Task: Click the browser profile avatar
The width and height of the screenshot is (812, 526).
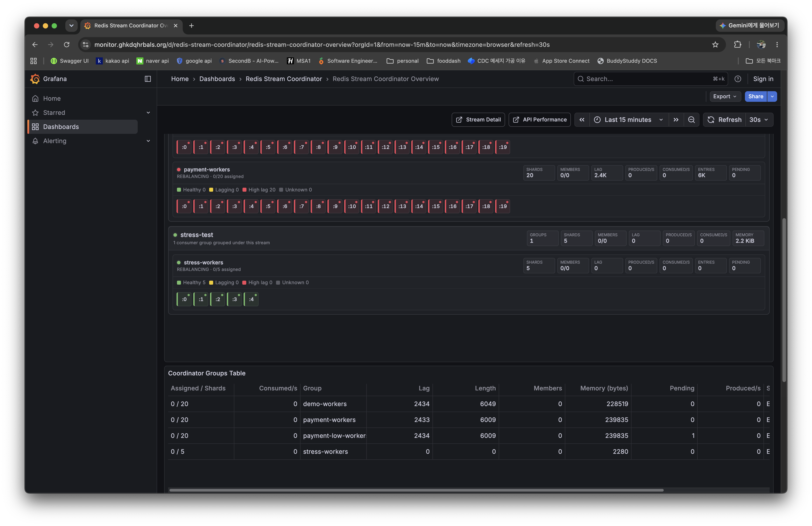Action: pyautogui.click(x=761, y=44)
